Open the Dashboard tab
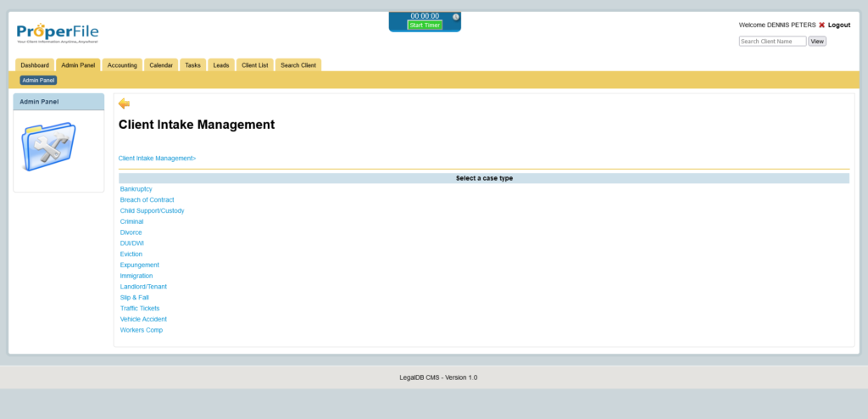Viewport: 868px width, 419px height. [35, 65]
